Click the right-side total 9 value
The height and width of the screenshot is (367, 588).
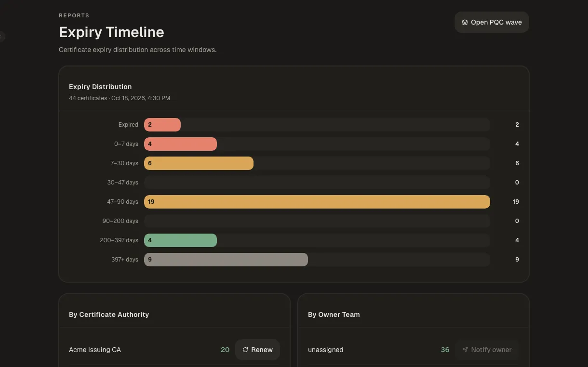tap(517, 260)
